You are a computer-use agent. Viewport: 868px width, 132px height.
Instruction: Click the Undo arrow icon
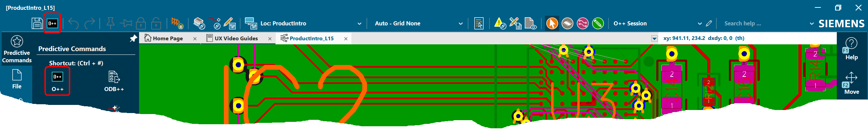click(73, 23)
